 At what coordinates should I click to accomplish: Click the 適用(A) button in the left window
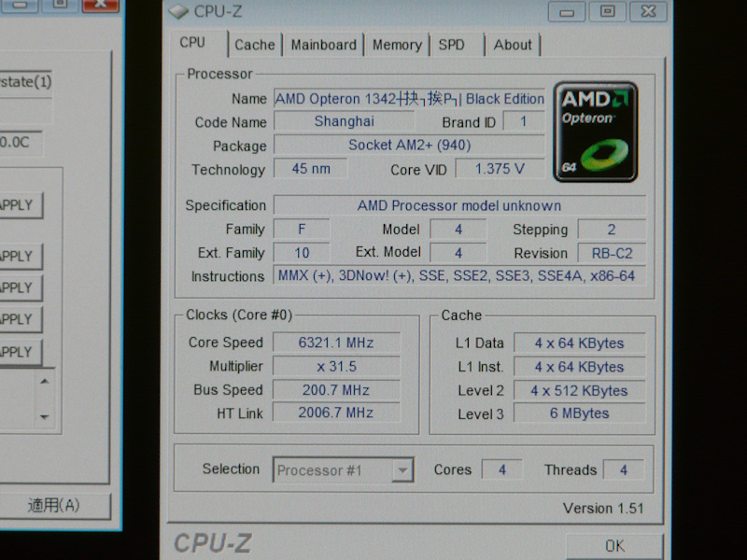(54, 506)
